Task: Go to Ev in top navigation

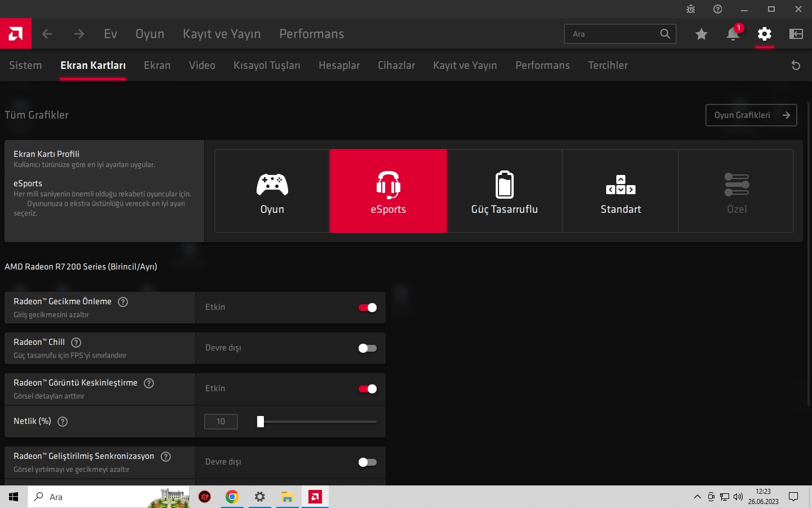Action: click(111, 34)
